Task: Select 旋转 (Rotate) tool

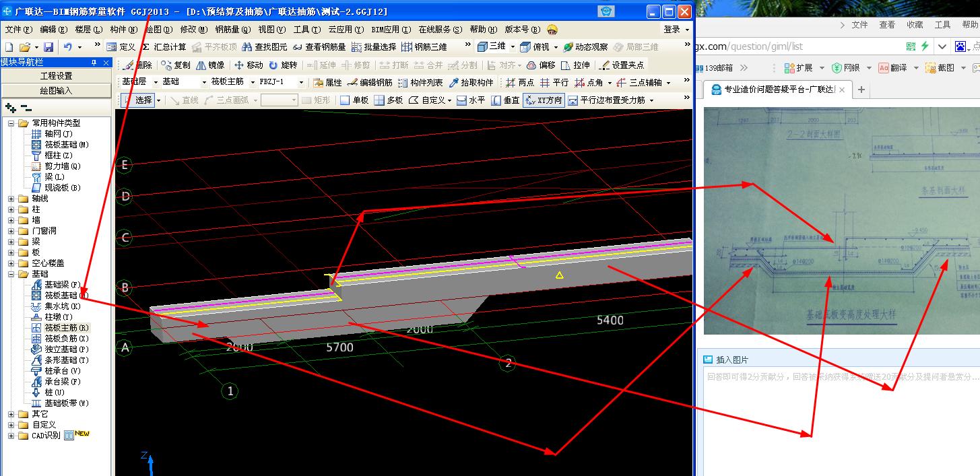Action: tap(283, 65)
